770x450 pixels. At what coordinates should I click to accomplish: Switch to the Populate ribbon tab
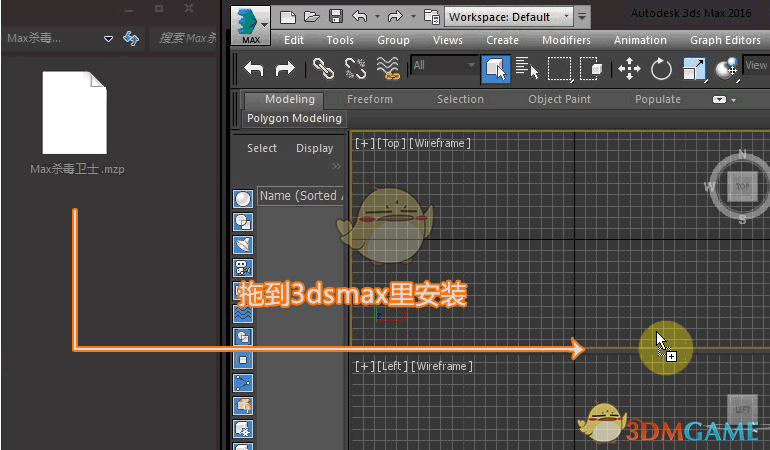pyautogui.click(x=658, y=99)
